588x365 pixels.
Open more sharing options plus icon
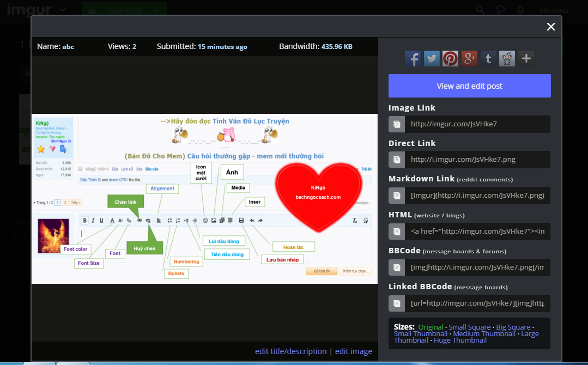[526, 58]
